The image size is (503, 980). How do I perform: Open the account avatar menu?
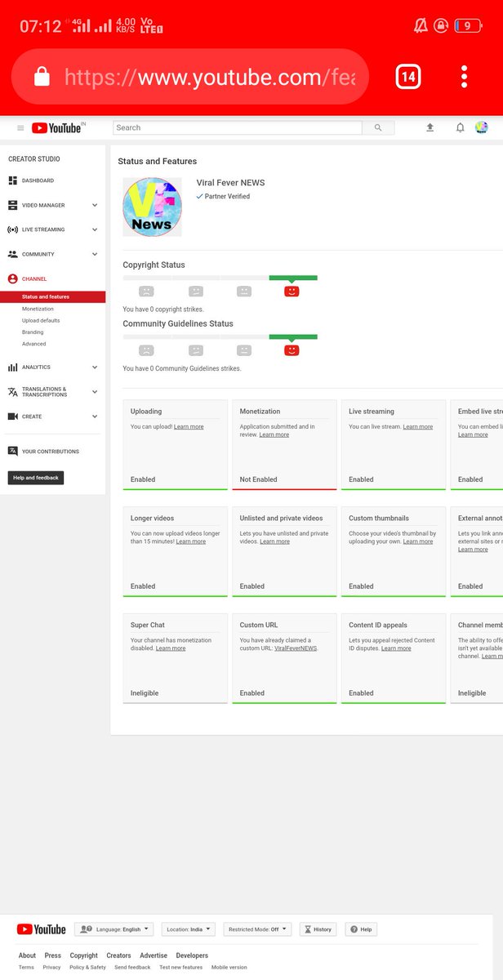(x=482, y=127)
